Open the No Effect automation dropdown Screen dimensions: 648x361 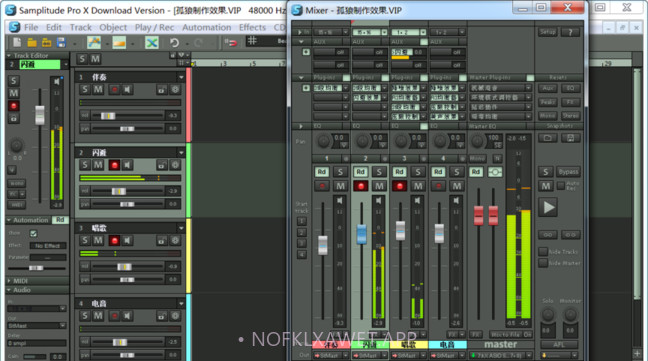[x=48, y=246]
